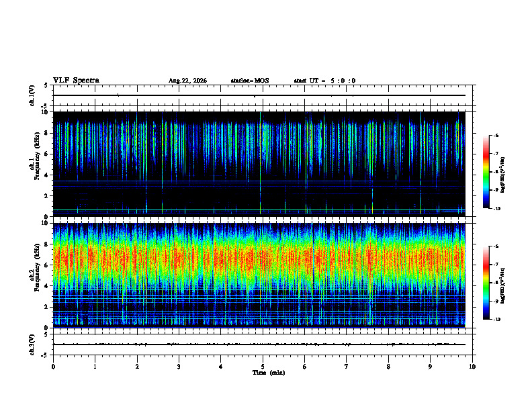This screenshot has height=411, width=532.
Task: Click time axis tick label "1"
Action: pyautogui.click(x=95, y=367)
